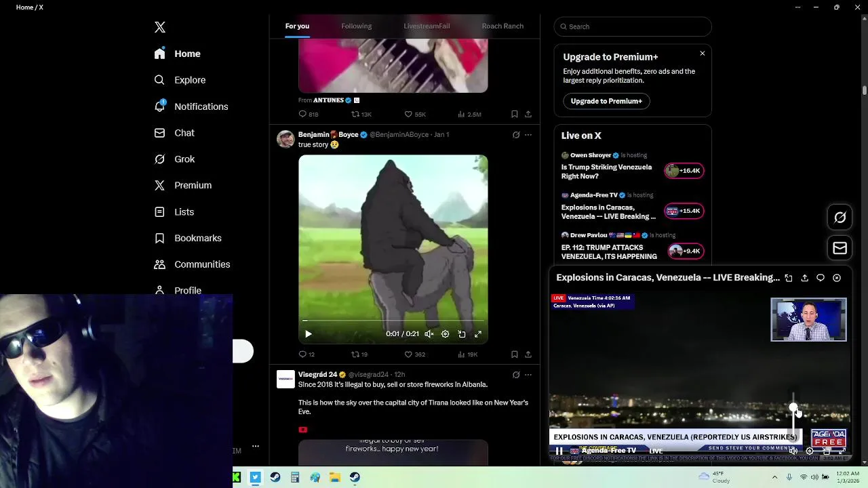Share the docked live broadcast

[x=804, y=278]
